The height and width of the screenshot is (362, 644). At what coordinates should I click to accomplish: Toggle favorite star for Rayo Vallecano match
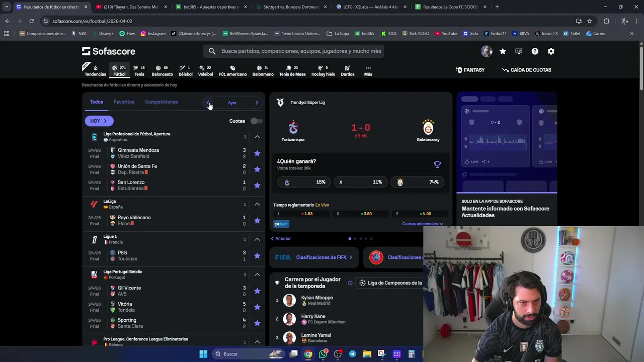point(257,221)
